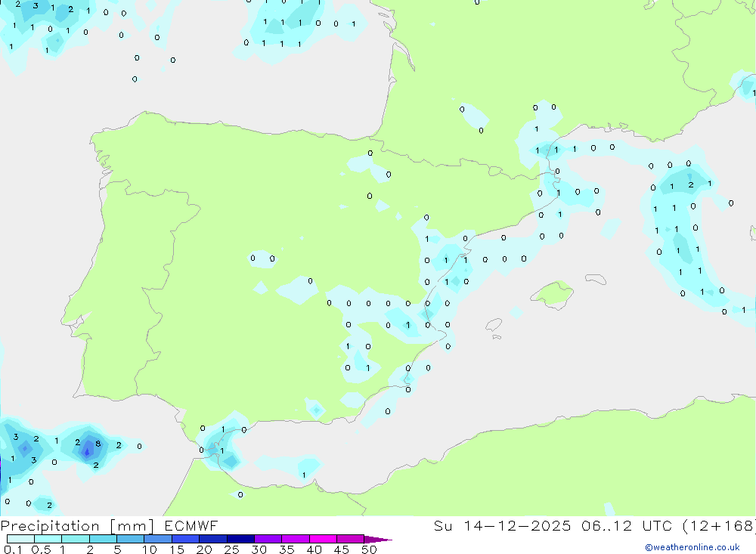Click the '15' legend scale label
The height and width of the screenshot is (554, 756).
coord(177,549)
